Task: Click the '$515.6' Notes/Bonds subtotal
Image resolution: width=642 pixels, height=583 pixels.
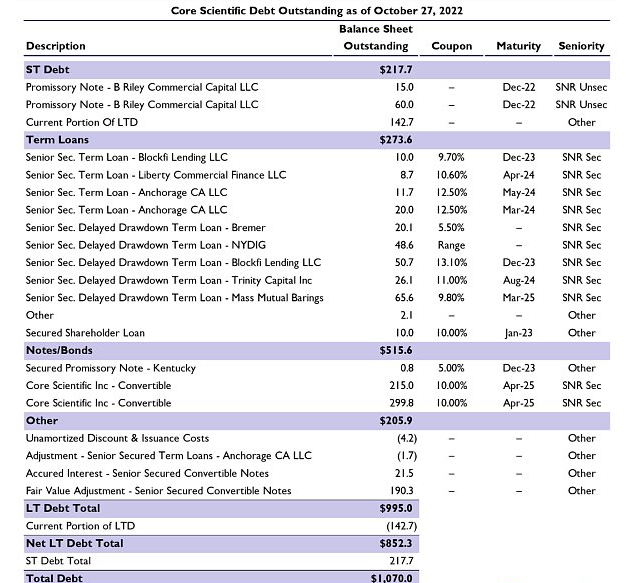Action: (396, 350)
